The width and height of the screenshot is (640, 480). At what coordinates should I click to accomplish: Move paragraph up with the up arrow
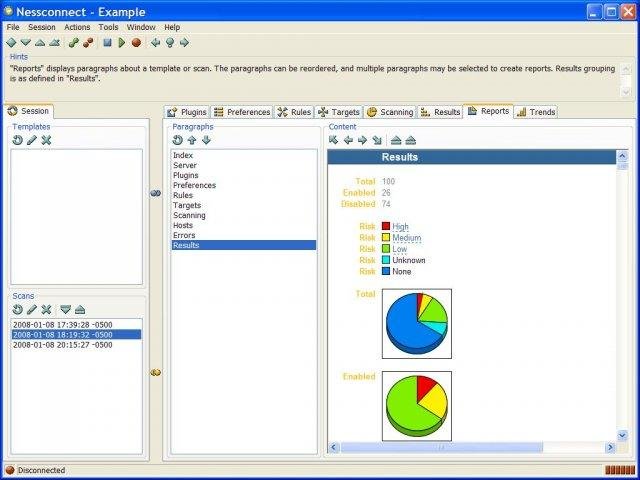[x=192, y=140]
